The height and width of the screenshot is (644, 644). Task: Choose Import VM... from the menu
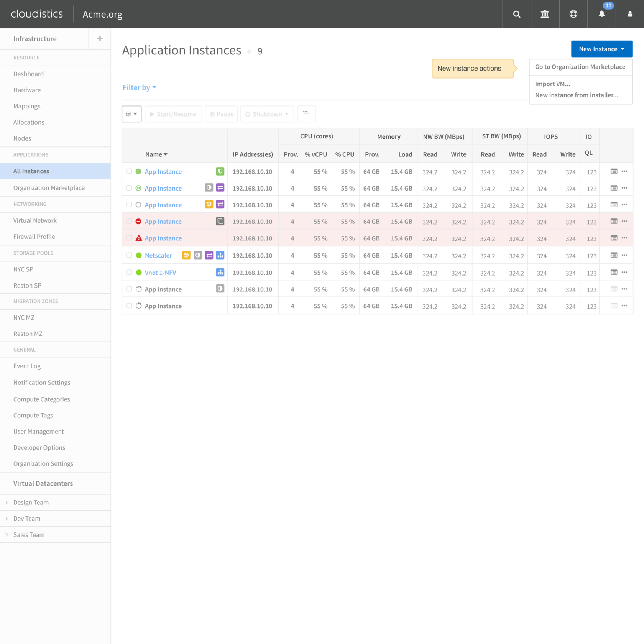click(552, 84)
